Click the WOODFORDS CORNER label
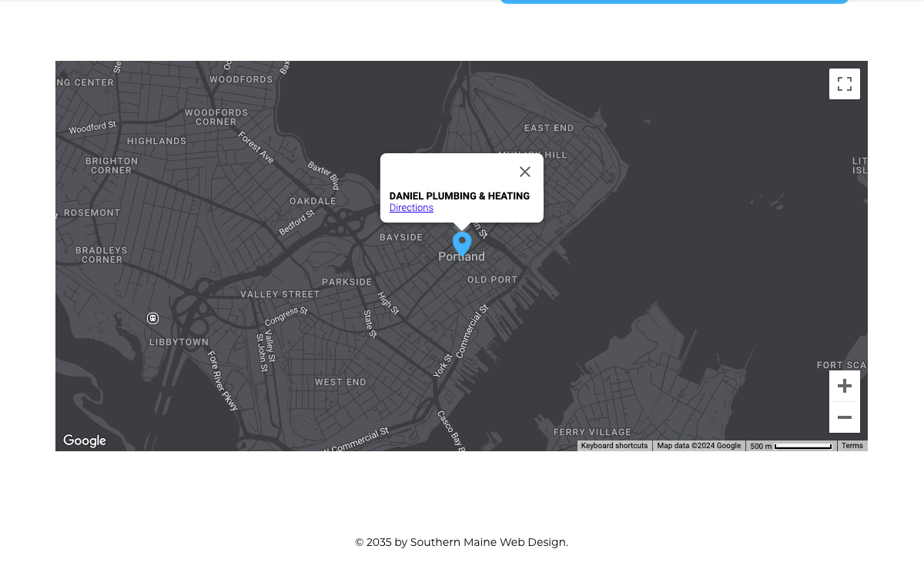 216,117
